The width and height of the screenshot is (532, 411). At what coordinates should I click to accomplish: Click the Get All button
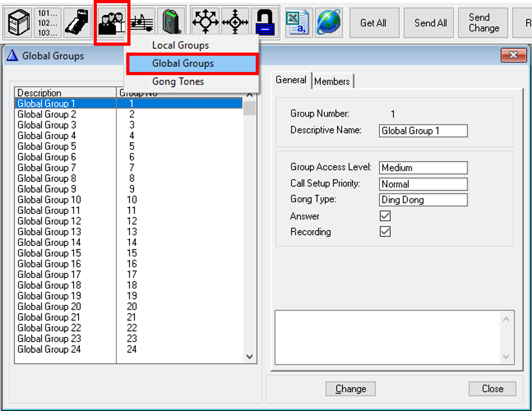(x=374, y=23)
